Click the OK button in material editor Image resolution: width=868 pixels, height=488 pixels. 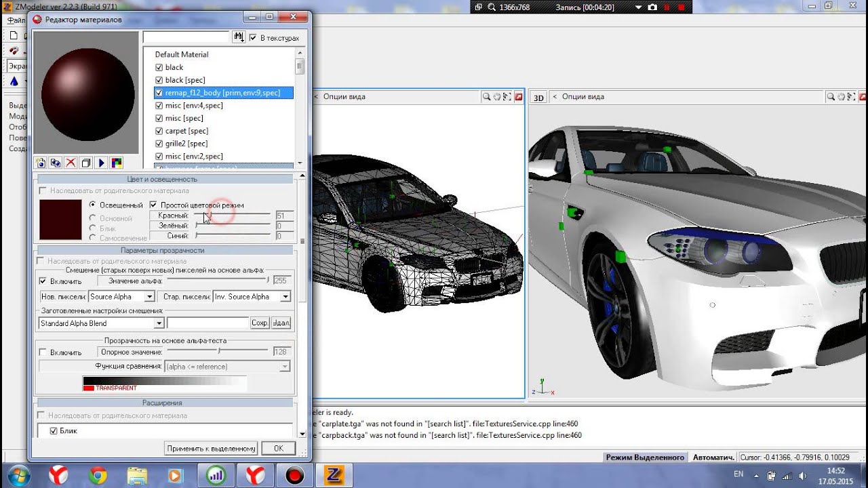pyautogui.click(x=278, y=449)
